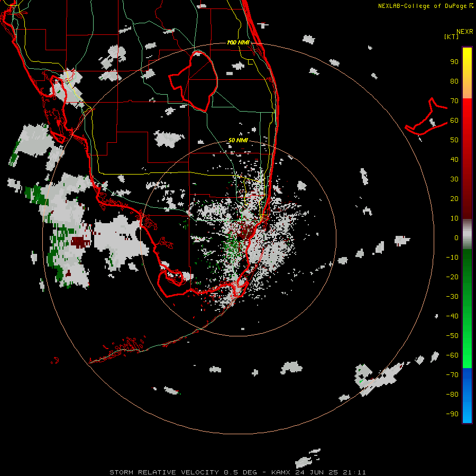Click the -10 knot scale label
476x476 pixels.
click(452, 258)
